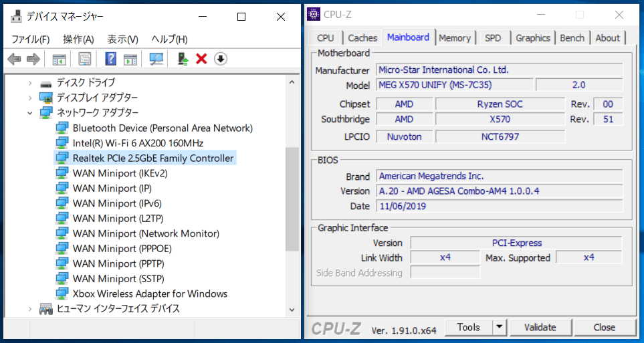Open the Tools dropdown arrow in CPU-Z

pos(500,327)
